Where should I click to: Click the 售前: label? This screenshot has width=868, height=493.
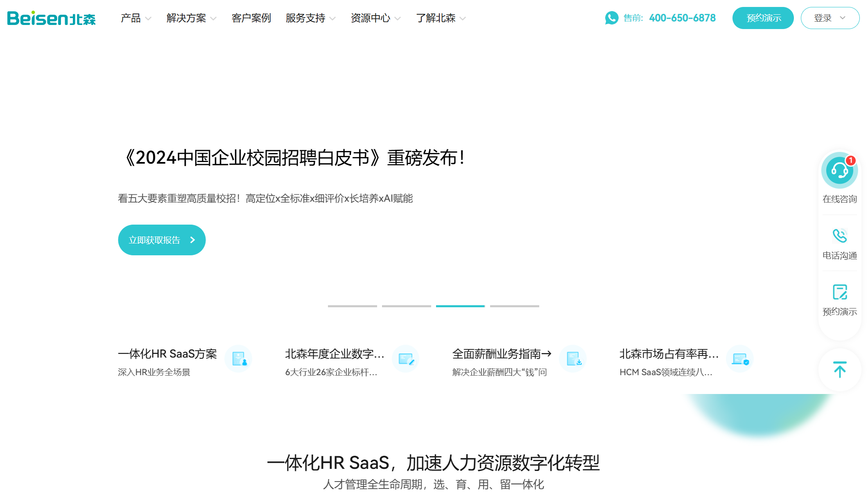(x=633, y=18)
